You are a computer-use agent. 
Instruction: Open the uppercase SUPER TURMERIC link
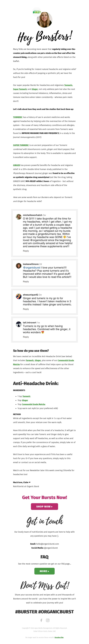point(21,145)
